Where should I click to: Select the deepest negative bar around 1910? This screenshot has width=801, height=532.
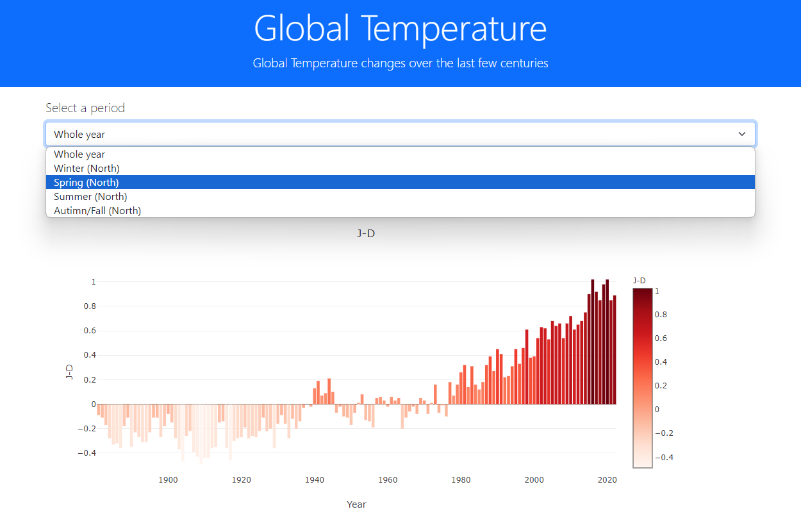point(202,442)
